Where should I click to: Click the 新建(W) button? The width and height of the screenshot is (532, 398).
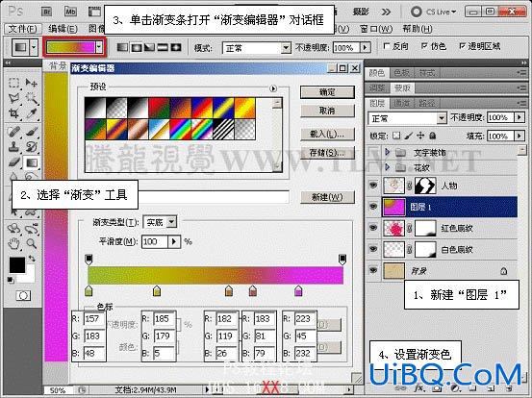click(327, 197)
